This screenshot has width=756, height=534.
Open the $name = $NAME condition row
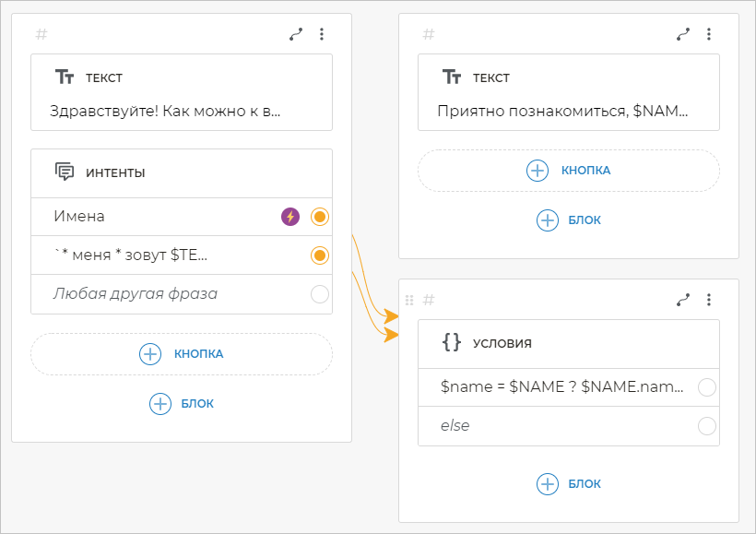coord(562,387)
